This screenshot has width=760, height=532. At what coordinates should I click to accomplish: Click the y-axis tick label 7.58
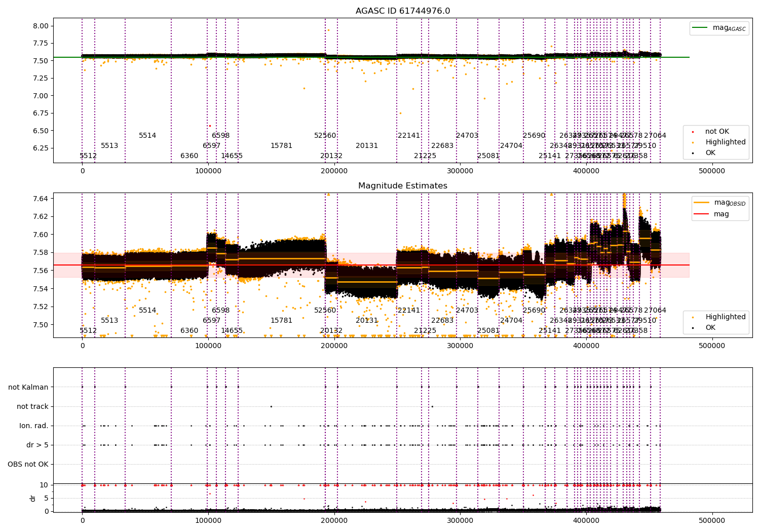coord(41,253)
